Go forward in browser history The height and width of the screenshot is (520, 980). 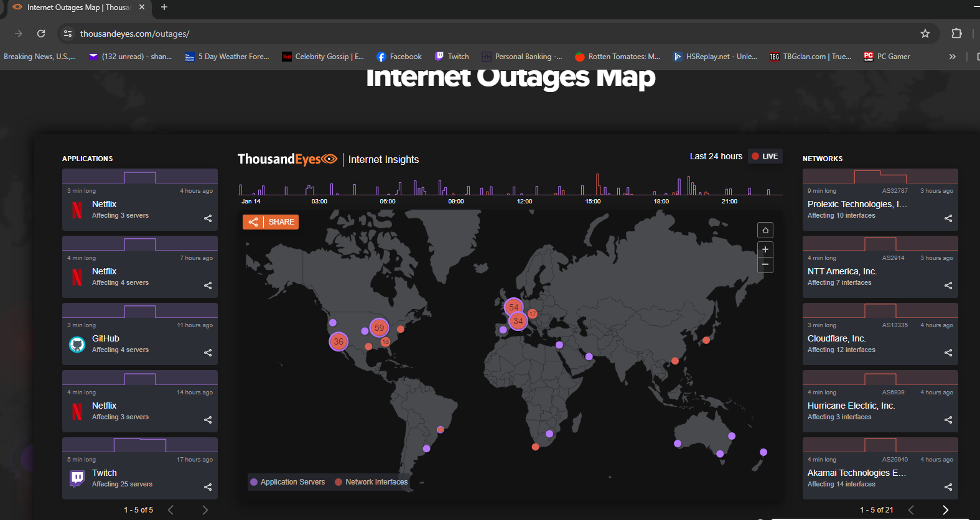[x=18, y=34]
